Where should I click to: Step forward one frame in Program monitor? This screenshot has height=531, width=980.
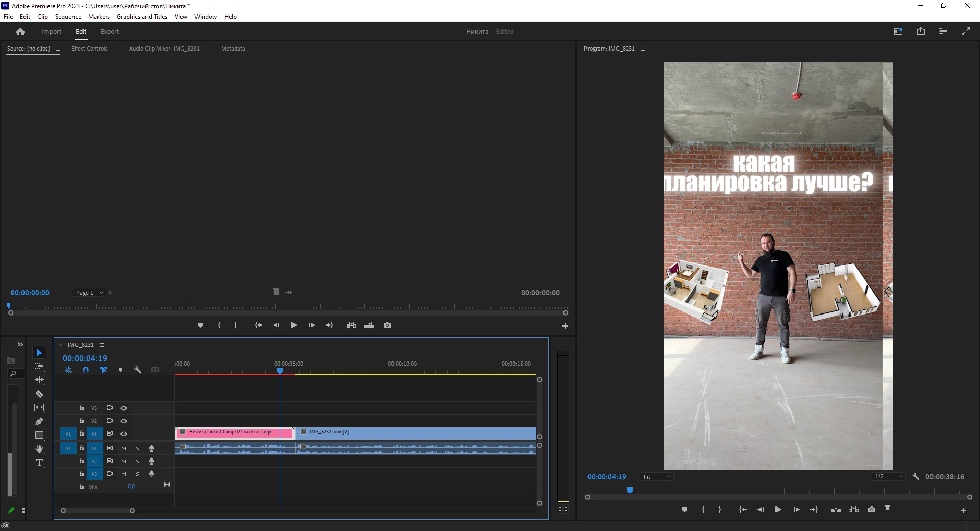[x=796, y=510]
